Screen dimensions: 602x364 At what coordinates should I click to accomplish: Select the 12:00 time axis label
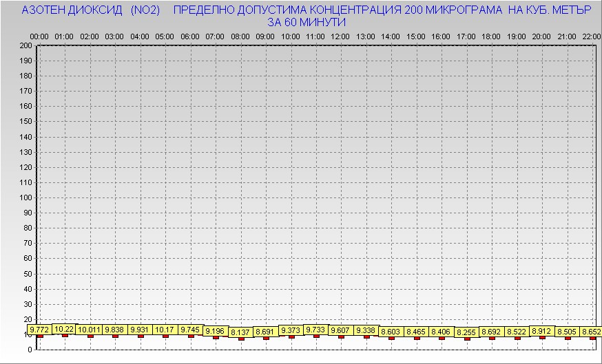[x=340, y=36]
